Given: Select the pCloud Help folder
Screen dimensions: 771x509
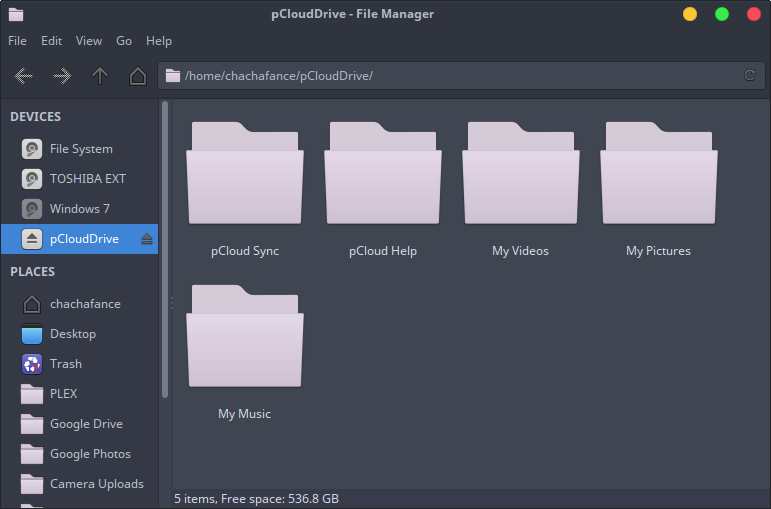Looking at the screenshot, I should [383, 173].
